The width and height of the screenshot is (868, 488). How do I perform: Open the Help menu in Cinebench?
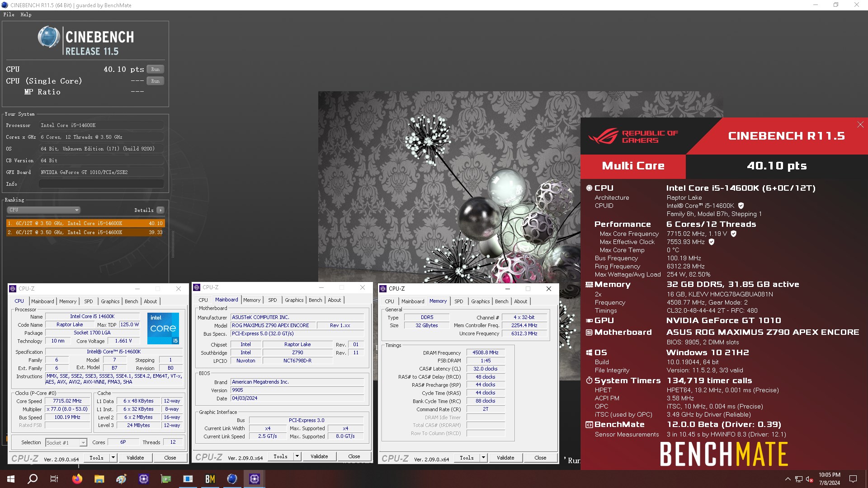tap(26, 14)
